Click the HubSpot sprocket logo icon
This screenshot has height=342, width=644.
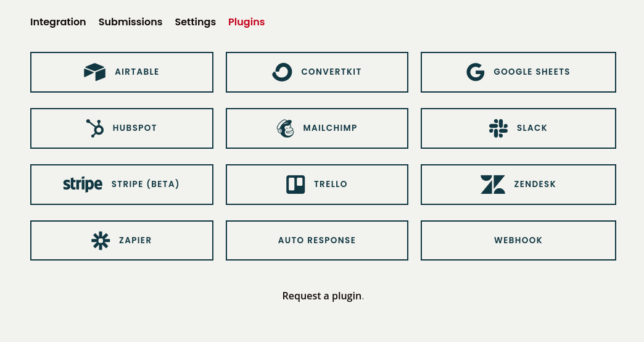(95, 128)
